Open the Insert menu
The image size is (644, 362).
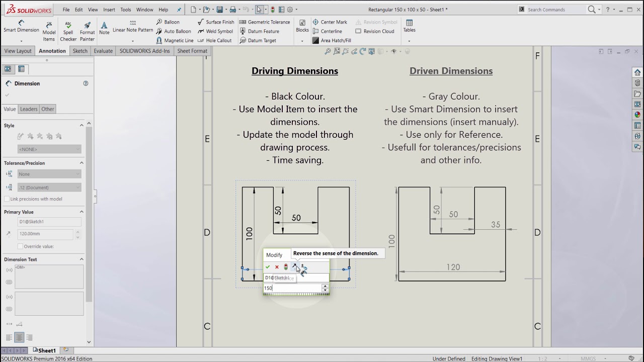[x=109, y=10]
